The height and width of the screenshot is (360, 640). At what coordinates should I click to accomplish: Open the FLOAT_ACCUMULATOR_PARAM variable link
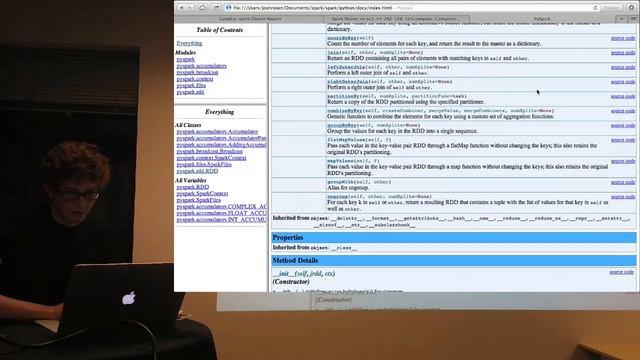point(221,213)
